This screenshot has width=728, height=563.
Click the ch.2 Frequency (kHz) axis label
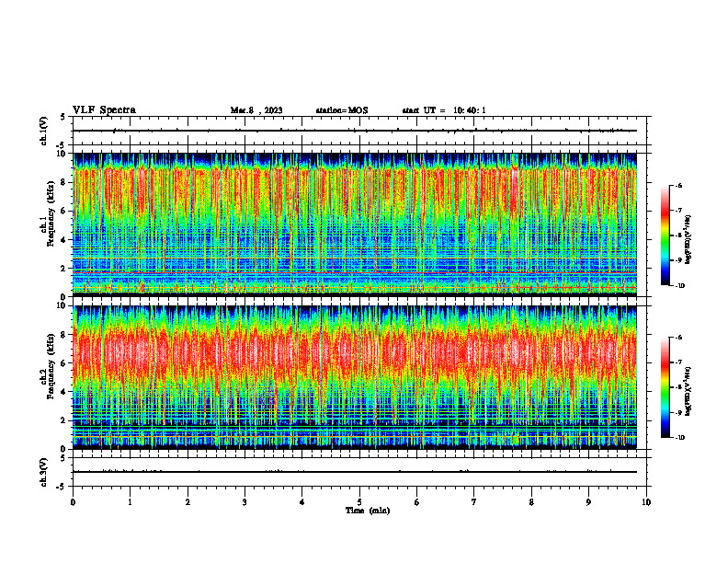(x=48, y=366)
